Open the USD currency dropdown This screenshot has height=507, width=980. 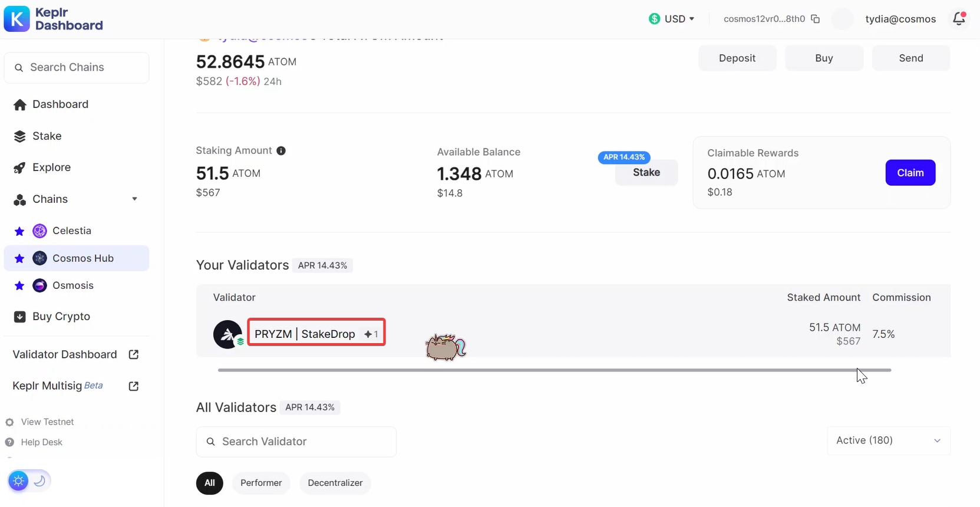point(672,19)
